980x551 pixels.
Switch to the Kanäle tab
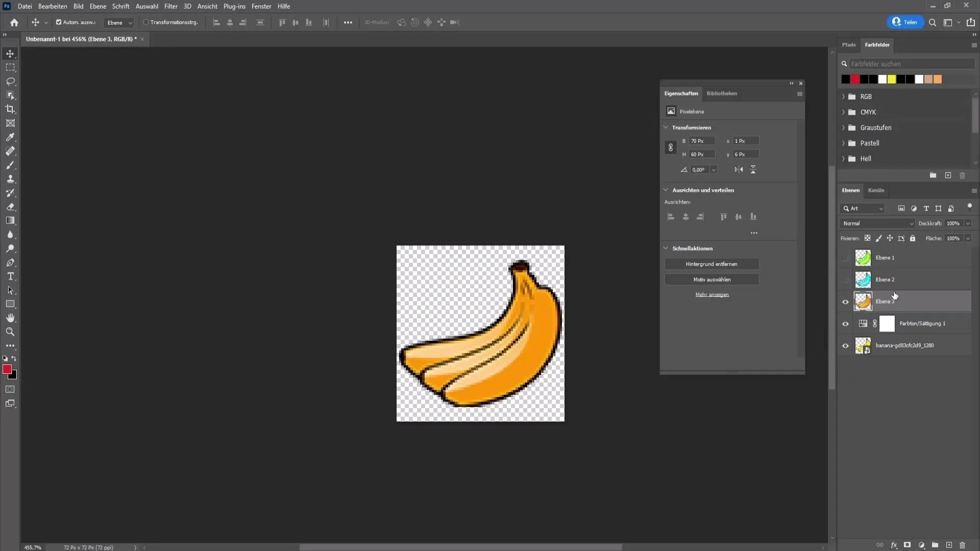[876, 190]
